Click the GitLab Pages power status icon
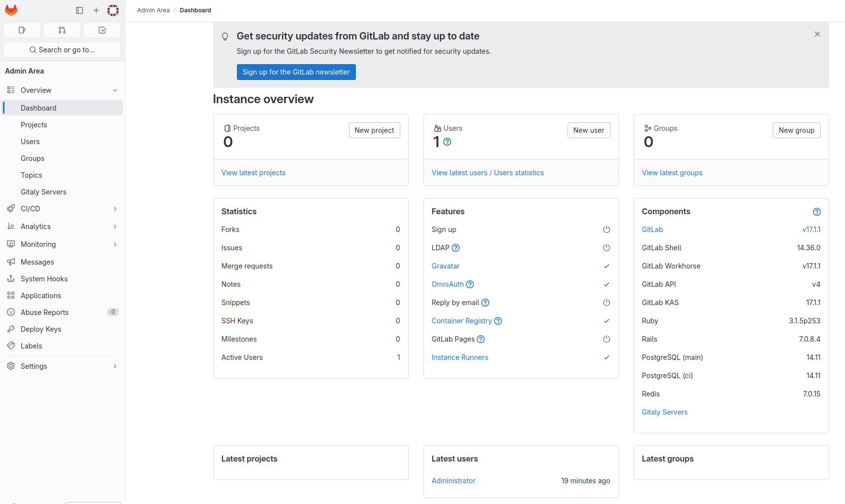 pos(607,339)
